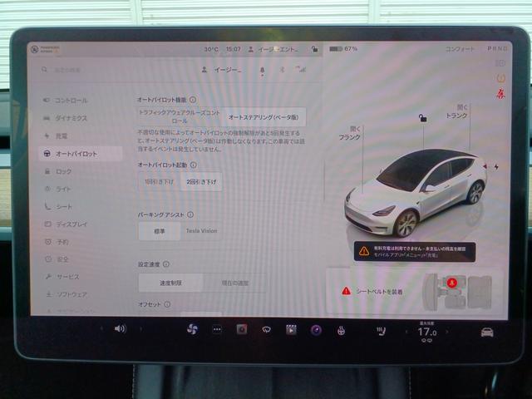Select オートステアリング(ベータ版) option
The image size is (532, 399).
tap(266, 117)
